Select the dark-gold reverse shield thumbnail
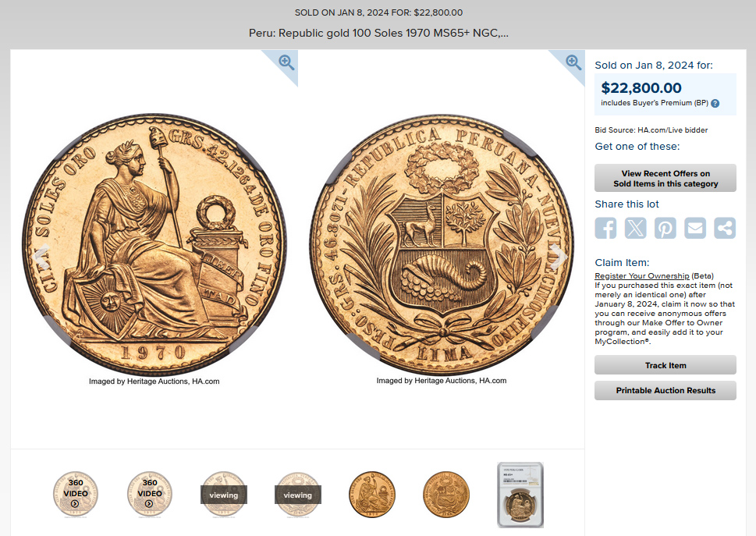Screen dimensions: 756x536 (446, 495)
